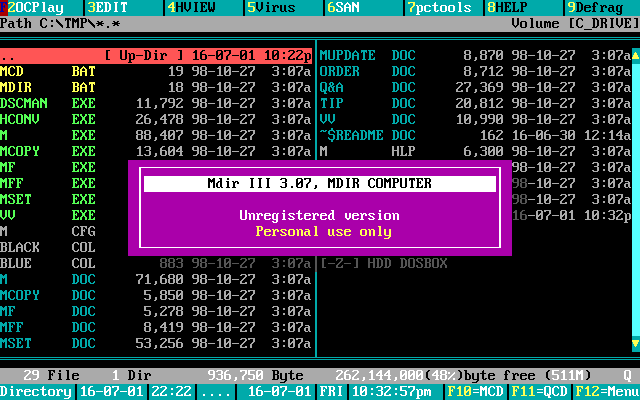
Task: Select the 6SAN menu item
Action: click(364, 7)
